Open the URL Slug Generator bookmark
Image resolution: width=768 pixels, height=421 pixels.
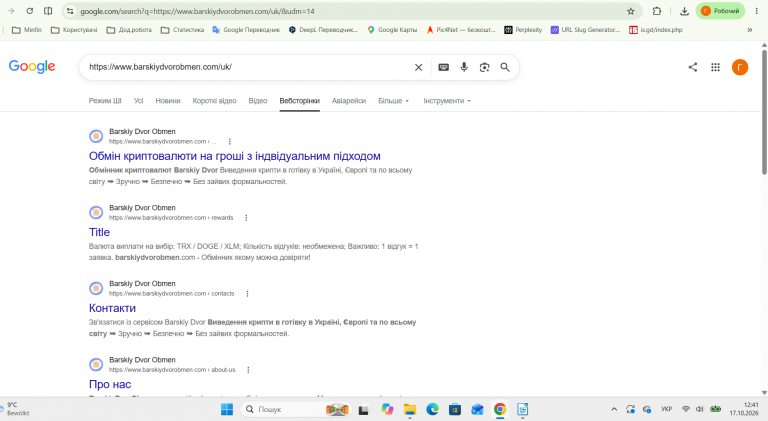585,30
